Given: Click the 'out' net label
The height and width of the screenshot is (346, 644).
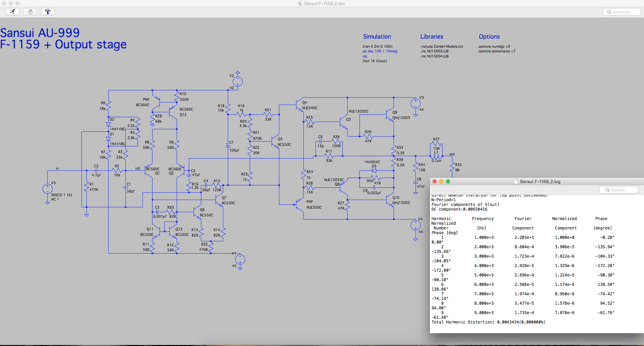Looking at the screenshot, I should click(452, 154).
